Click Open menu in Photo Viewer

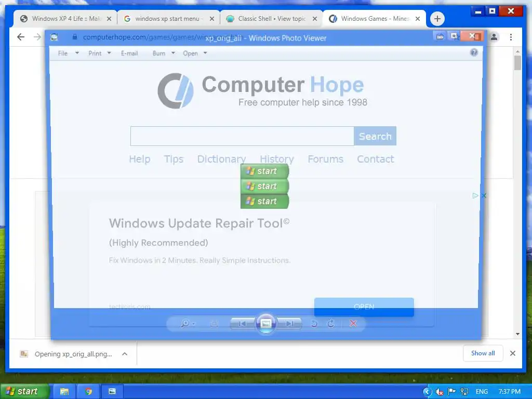point(190,54)
